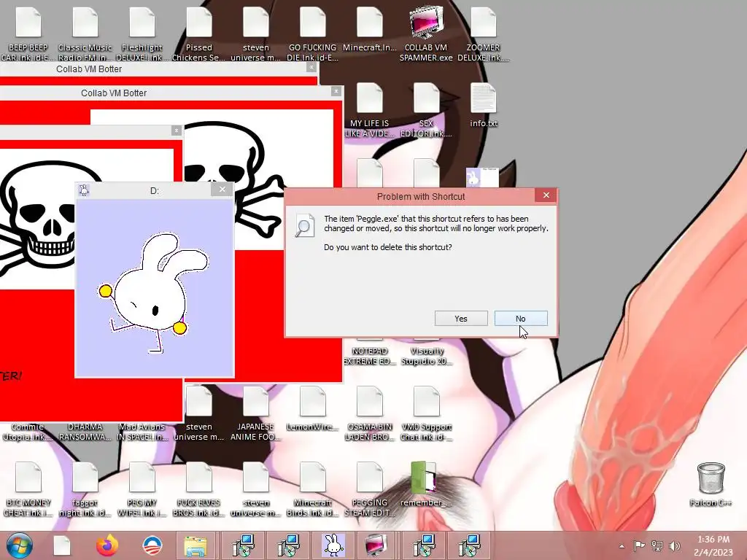The image size is (747, 560).
Task: Click the taskbar clock showing 1:36 PM
Action: (x=713, y=545)
